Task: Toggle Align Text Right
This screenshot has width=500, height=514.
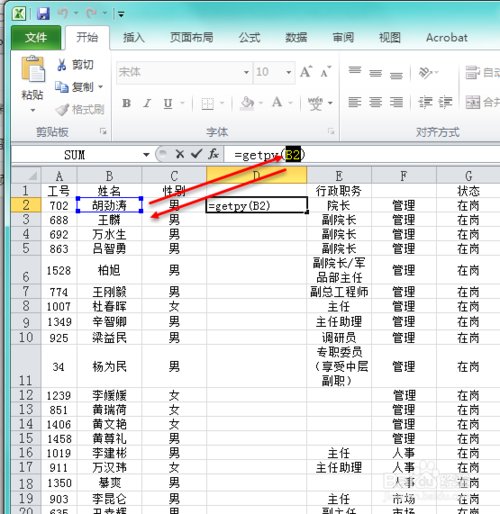Action: tap(396, 102)
